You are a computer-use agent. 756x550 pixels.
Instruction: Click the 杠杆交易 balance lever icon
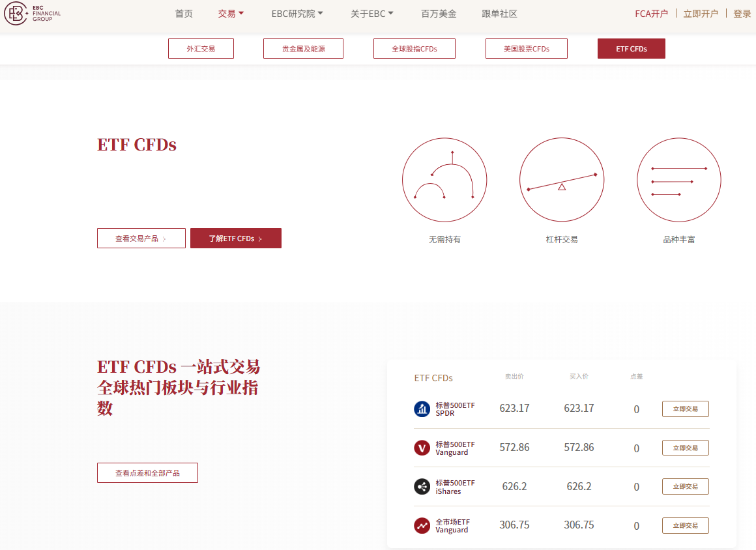click(562, 180)
